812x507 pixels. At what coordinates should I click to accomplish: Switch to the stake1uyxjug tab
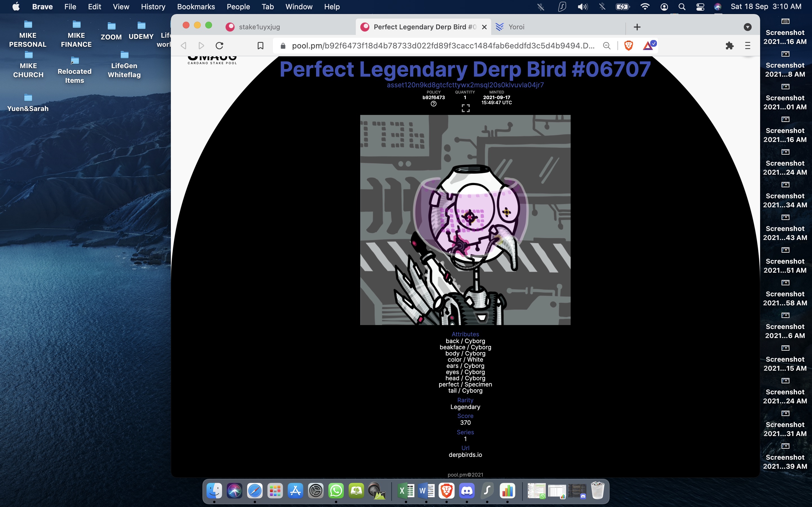click(259, 27)
